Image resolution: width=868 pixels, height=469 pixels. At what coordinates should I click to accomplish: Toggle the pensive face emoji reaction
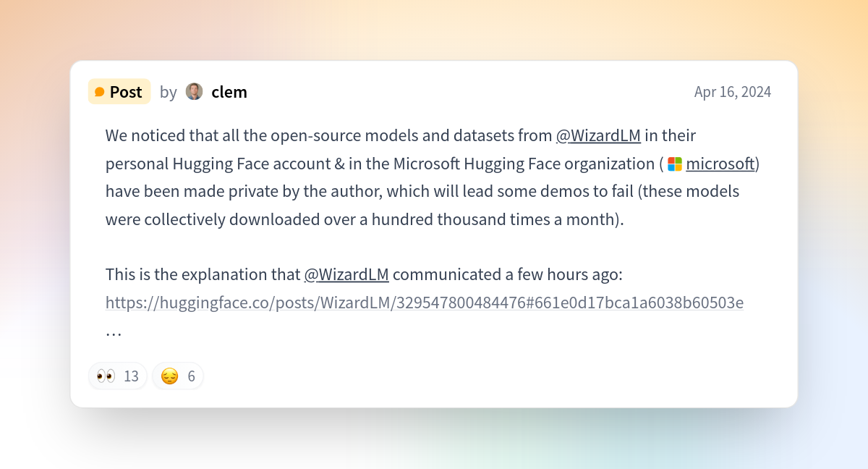coord(178,376)
